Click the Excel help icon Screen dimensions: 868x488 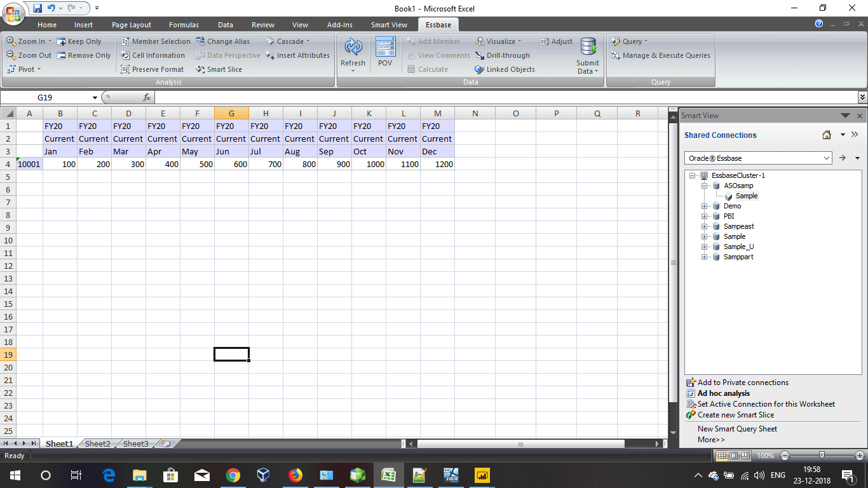point(819,24)
